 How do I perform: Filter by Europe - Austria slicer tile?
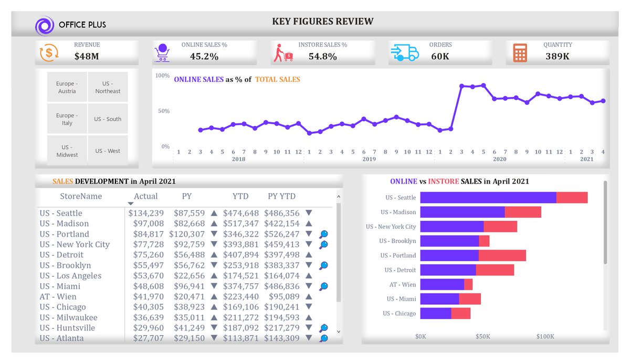click(67, 87)
